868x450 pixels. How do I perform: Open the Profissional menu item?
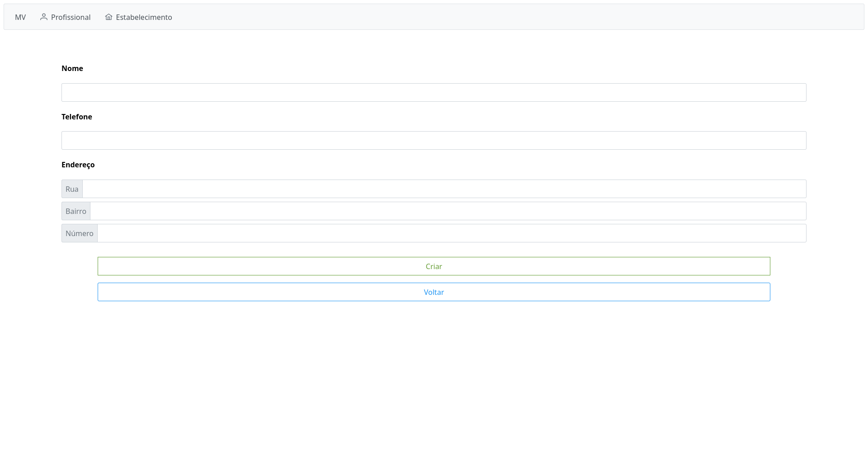coord(66,17)
